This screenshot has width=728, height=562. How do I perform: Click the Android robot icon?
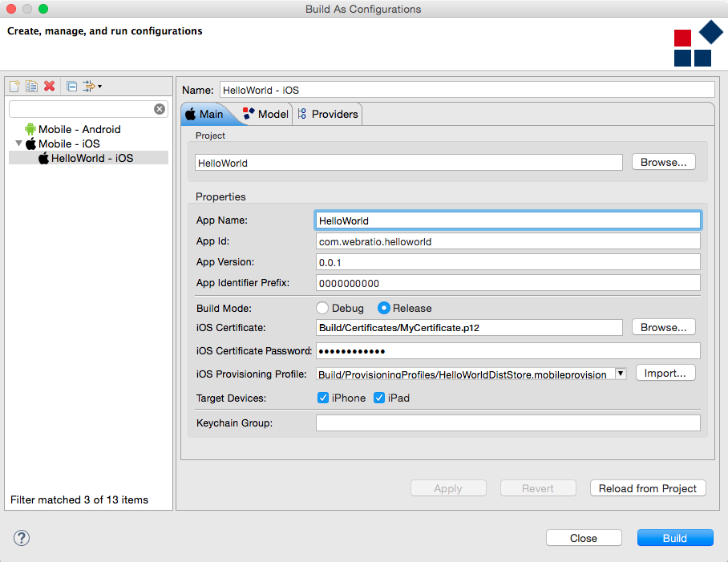[30, 129]
